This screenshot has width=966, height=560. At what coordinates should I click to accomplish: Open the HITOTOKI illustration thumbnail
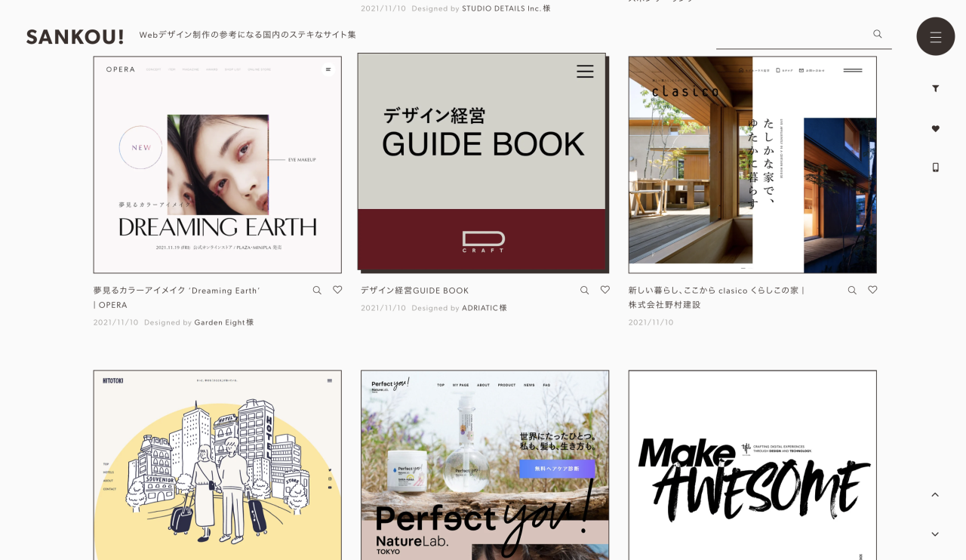click(217, 465)
